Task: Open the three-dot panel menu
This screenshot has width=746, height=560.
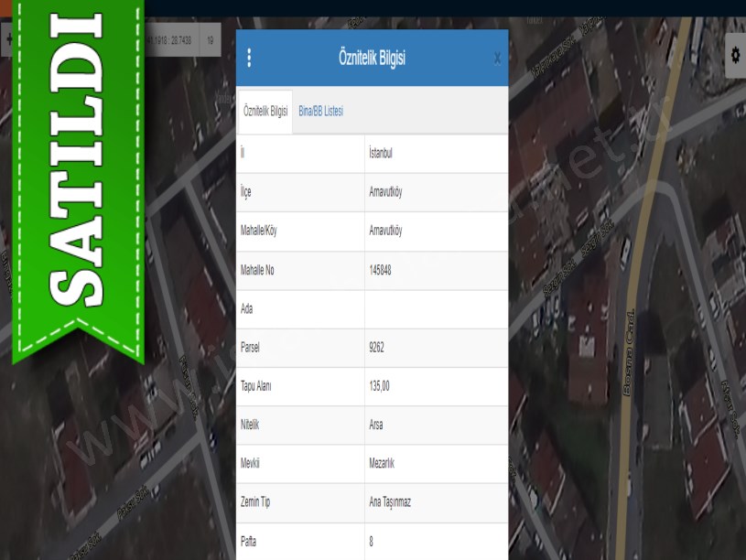Action: tap(249, 58)
